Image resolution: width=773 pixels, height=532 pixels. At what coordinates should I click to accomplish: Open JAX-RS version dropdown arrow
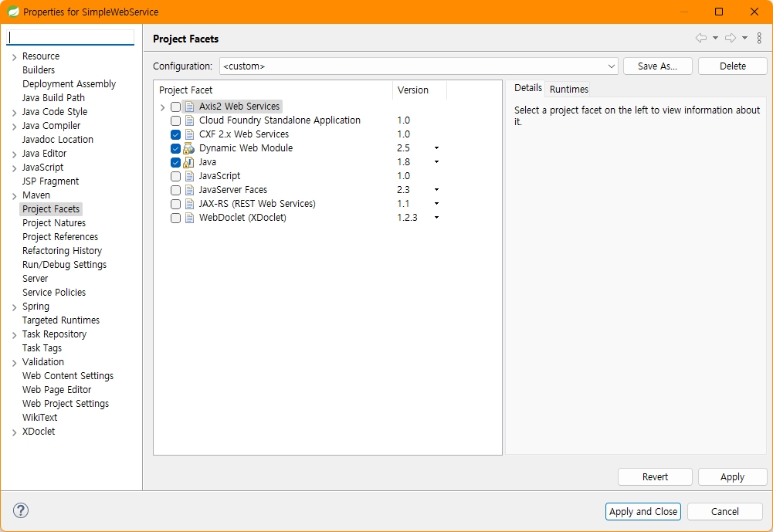[x=436, y=204]
